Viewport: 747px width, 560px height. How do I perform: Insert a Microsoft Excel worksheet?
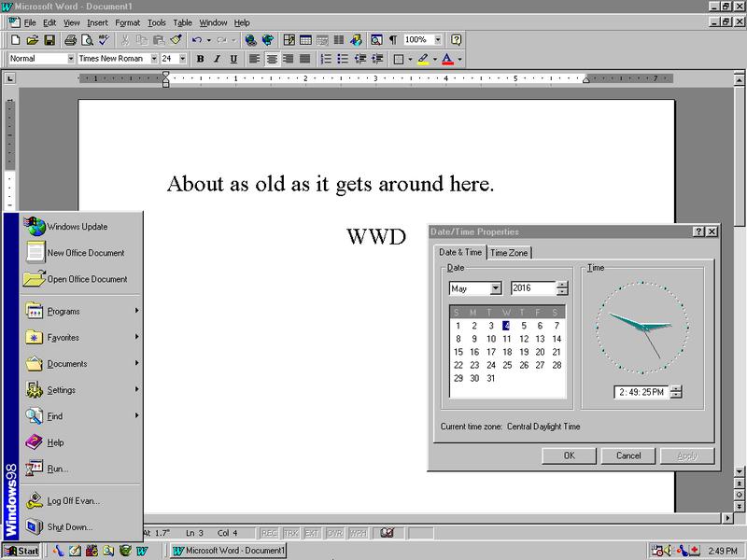[322, 40]
